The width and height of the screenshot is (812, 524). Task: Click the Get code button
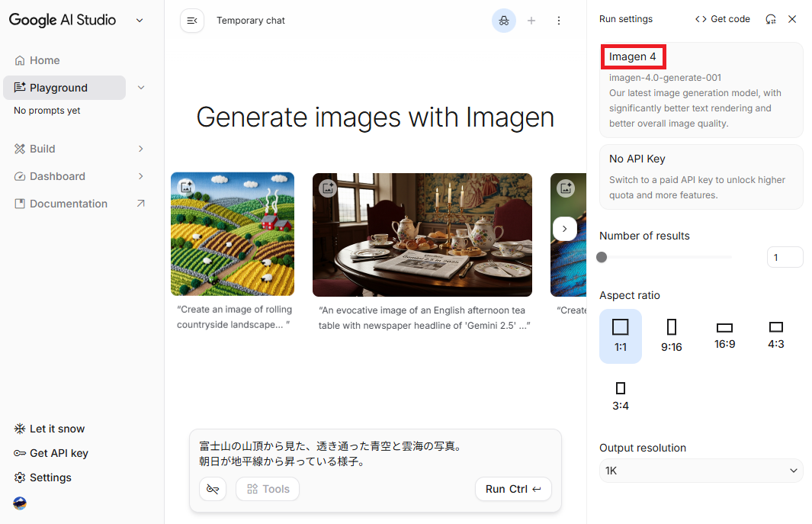tap(722, 19)
